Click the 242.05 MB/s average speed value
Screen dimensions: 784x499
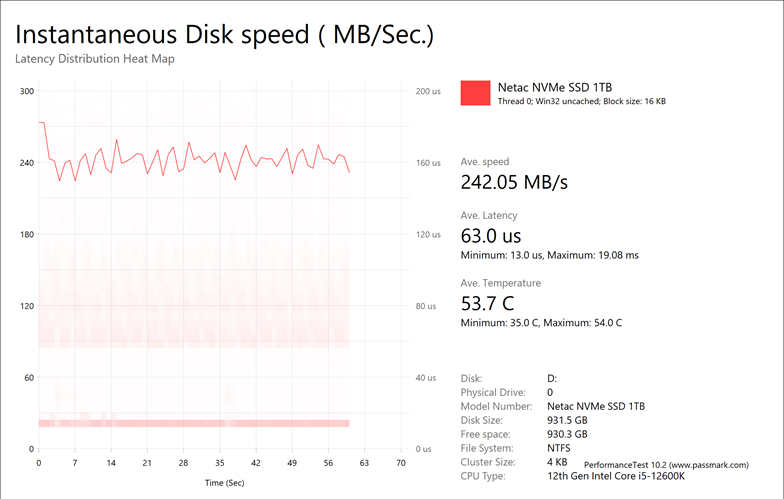click(514, 182)
